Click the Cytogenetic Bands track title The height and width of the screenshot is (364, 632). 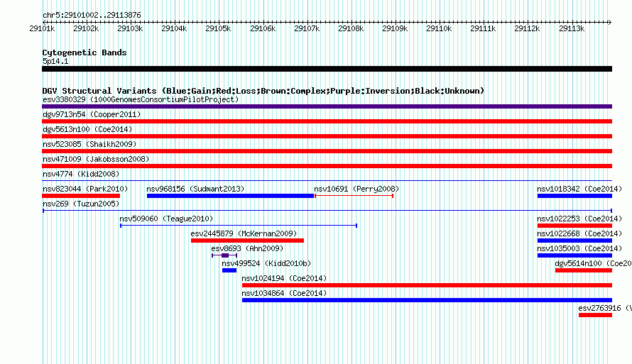[85, 53]
